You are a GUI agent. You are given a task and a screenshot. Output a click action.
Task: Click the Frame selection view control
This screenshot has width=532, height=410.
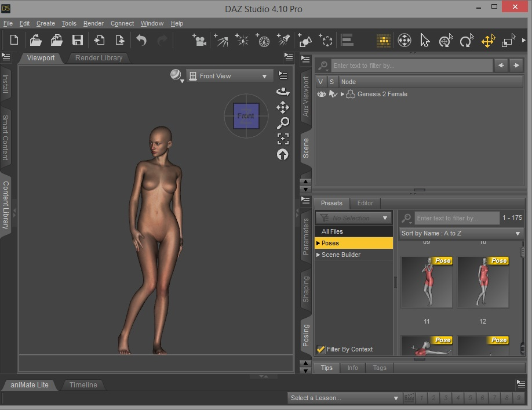point(283,139)
